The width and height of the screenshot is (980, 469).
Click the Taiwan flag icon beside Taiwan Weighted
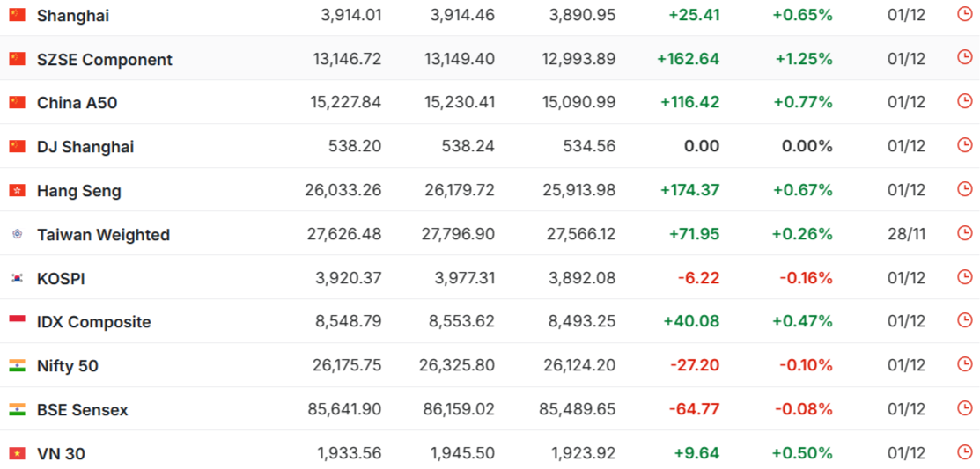[18, 234]
